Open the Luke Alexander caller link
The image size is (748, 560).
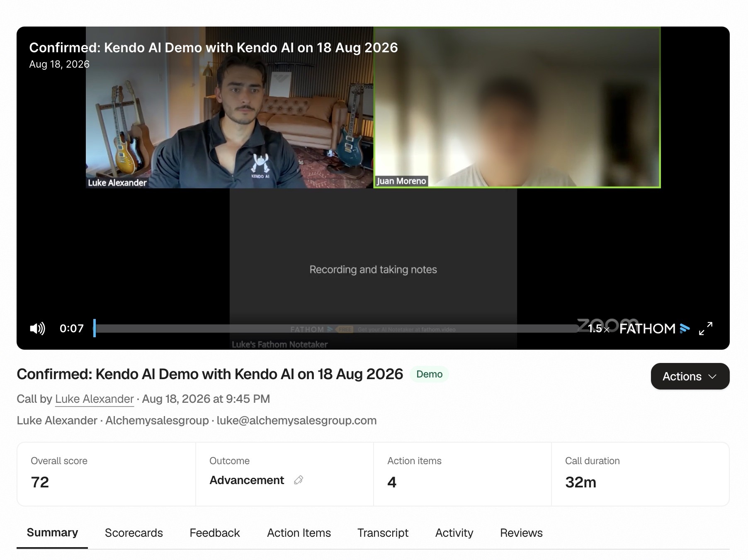tap(94, 399)
